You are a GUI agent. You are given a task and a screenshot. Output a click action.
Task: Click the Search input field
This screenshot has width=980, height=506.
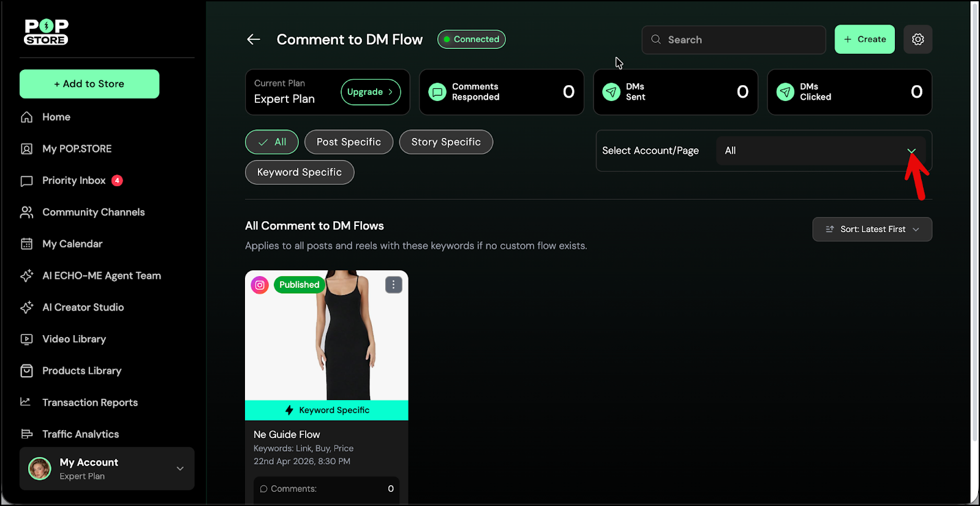pos(733,40)
